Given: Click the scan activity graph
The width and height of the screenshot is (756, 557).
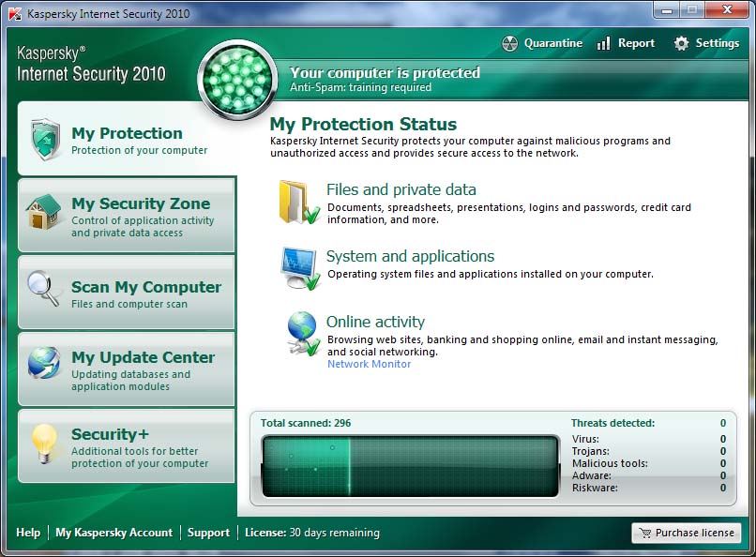Looking at the screenshot, I should pos(410,466).
